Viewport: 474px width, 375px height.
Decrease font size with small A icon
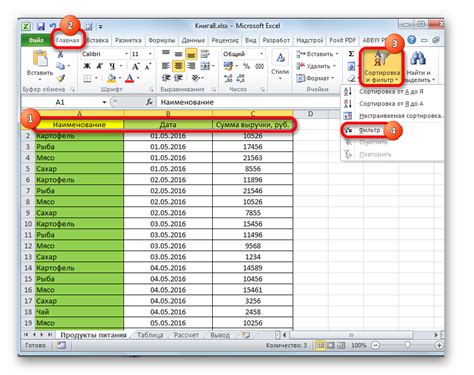click(x=148, y=66)
